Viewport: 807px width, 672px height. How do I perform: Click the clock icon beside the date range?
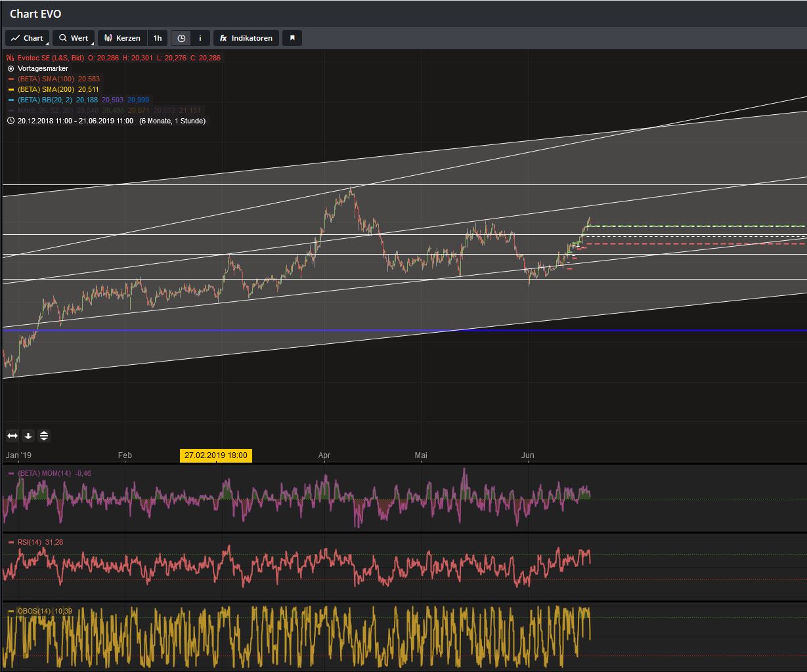coord(11,121)
